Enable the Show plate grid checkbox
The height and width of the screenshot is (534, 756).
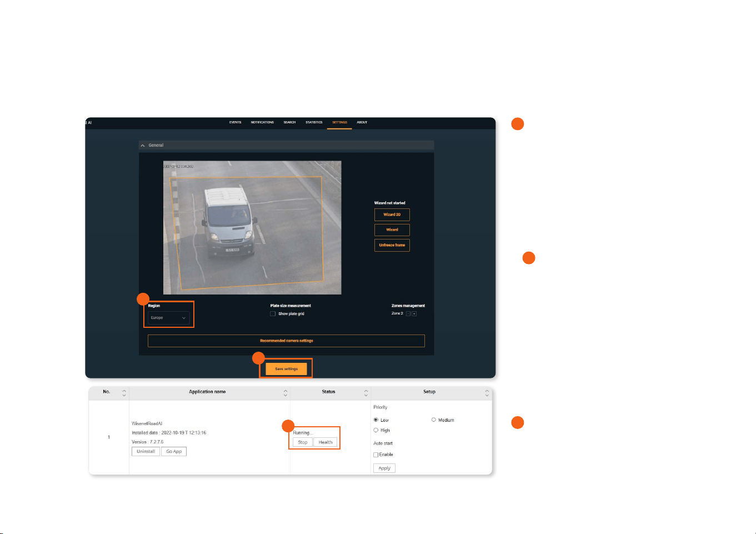pos(273,314)
